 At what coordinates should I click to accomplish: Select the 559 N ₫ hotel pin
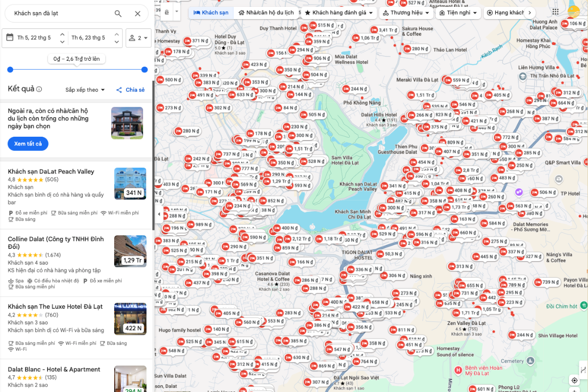click(x=456, y=80)
